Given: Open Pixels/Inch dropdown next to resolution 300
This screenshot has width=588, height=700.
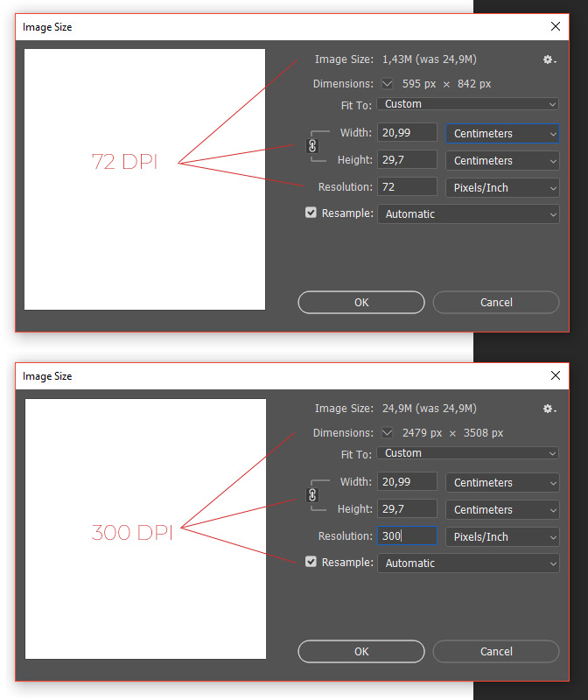Looking at the screenshot, I should (x=502, y=536).
